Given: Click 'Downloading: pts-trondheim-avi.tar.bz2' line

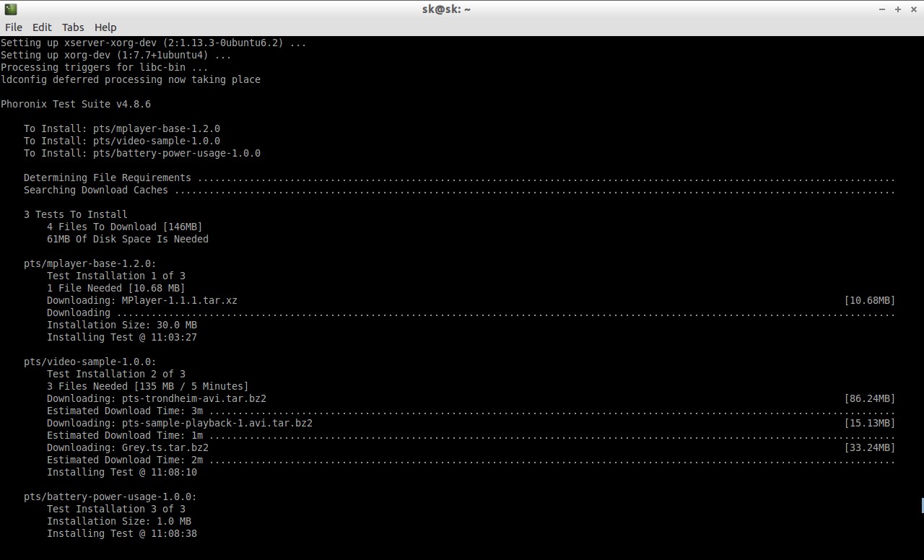Looking at the screenshot, I should pos(157,398).
